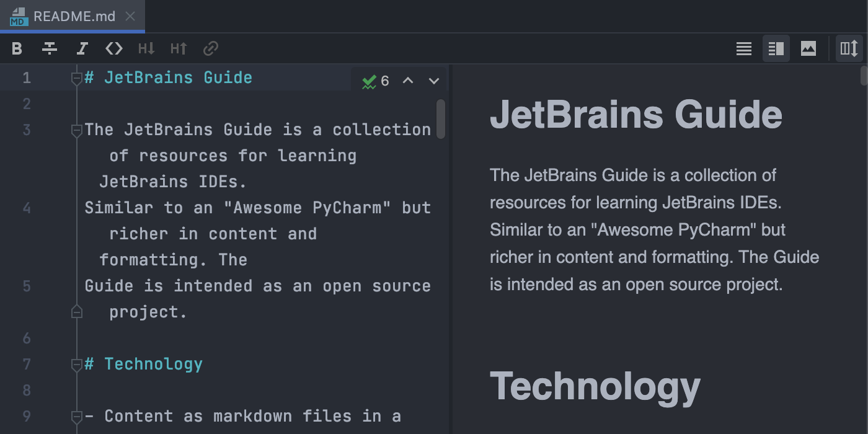868x434 pixels.
Task: Apply bold formatting with the B button
Action: pyautogui.click(x=17, y=48)
